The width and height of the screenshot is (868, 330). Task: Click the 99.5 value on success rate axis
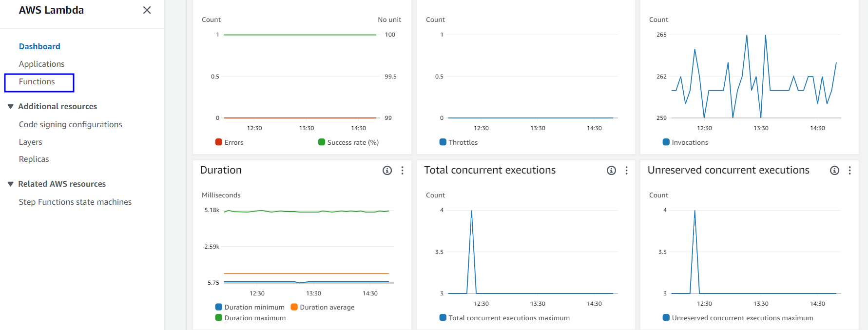390,77
